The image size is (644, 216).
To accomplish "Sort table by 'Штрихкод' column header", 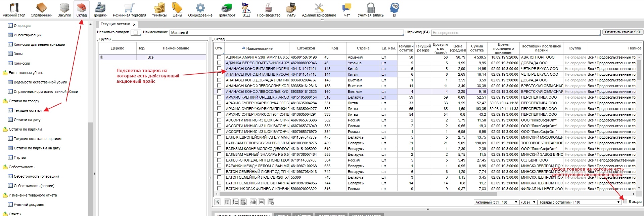I will (x=306, y=48).
